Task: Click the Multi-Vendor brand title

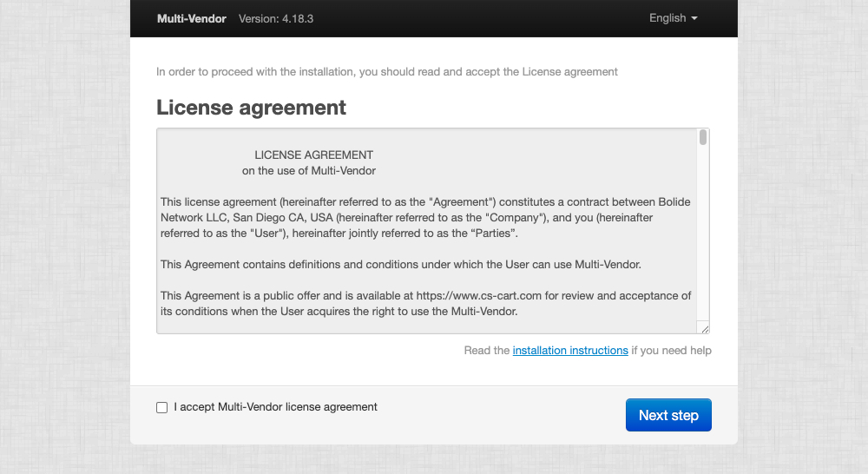Action: 192,19
